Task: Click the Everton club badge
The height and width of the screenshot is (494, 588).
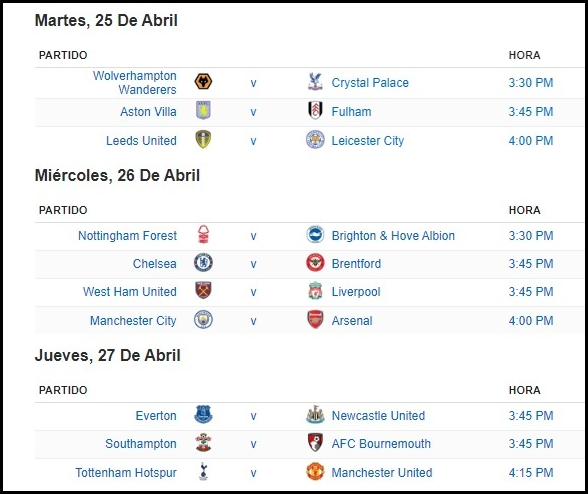Action: pyautogui.click(x=203, y=414)
